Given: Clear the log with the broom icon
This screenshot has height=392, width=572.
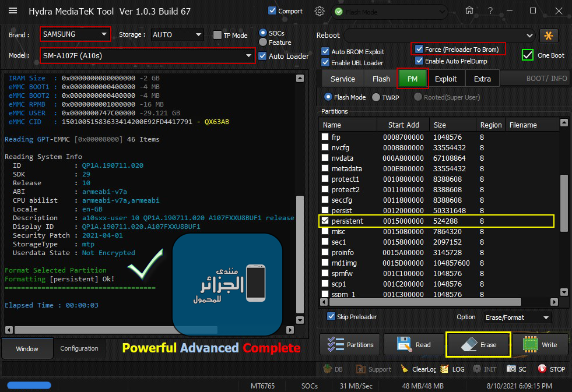Looking at the screenshot, I should point(405,369).
